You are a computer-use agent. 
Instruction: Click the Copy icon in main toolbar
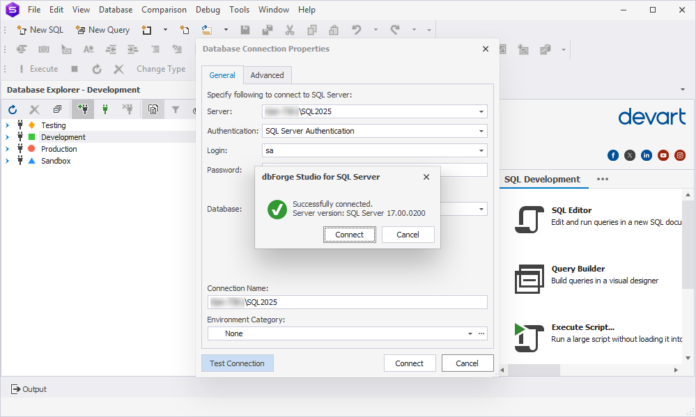(312, 30)
